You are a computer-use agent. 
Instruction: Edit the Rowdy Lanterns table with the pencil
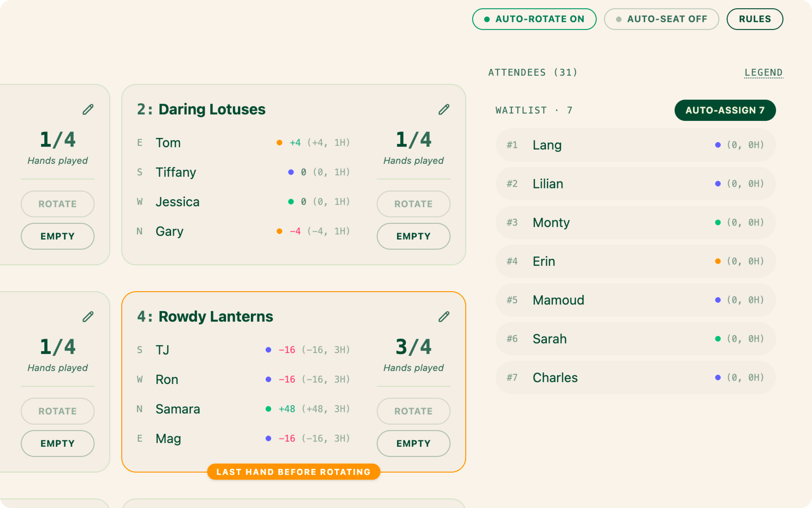[x=444, y=317]
